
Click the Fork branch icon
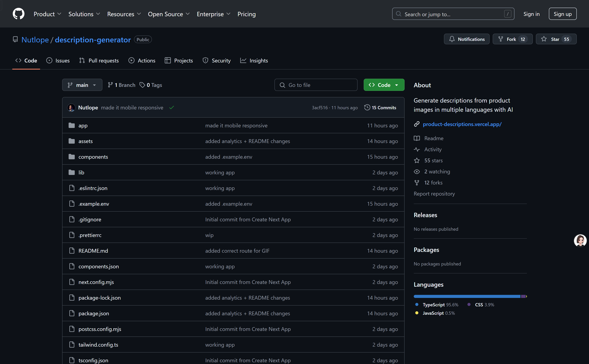tap(500, 39)
